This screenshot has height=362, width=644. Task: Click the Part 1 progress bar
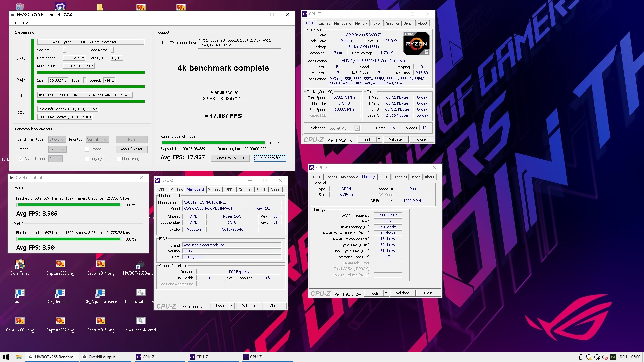(69, 205)
